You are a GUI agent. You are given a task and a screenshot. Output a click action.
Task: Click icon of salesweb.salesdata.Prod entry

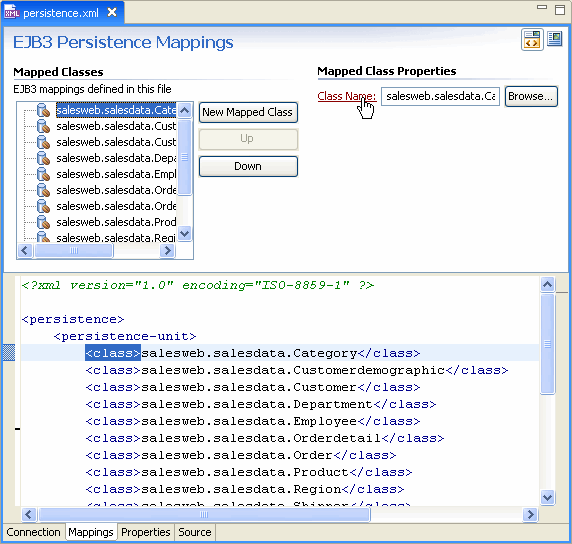point(43,222)
